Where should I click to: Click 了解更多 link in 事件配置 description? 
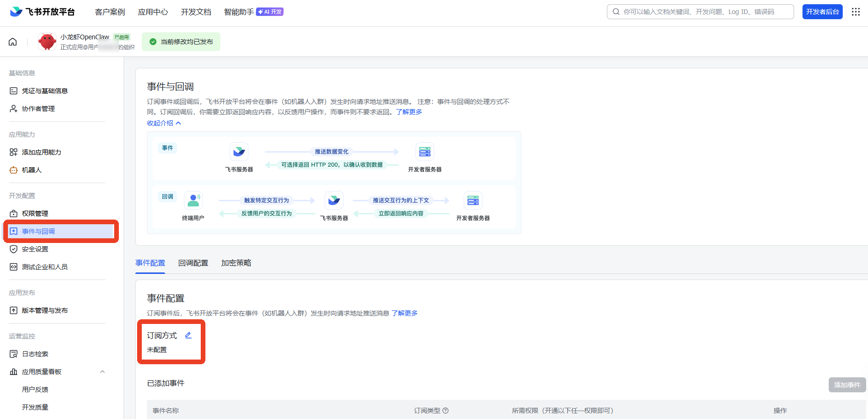[x=404, y=313]
